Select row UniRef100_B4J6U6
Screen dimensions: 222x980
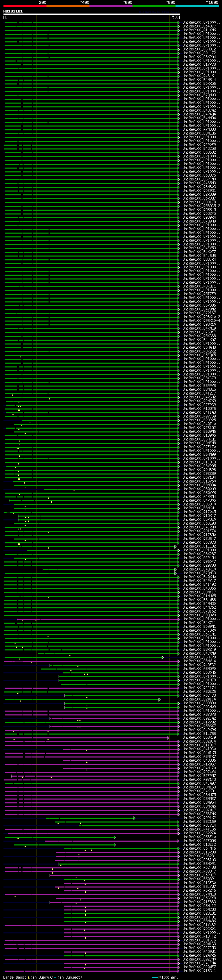click(199, 256)
